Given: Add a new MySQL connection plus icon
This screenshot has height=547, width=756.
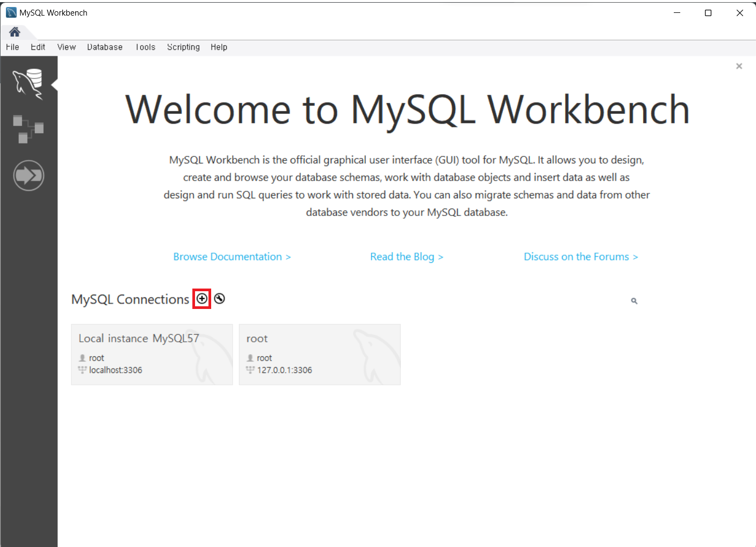Looking at the screenshot, I should tap(201, 298).
